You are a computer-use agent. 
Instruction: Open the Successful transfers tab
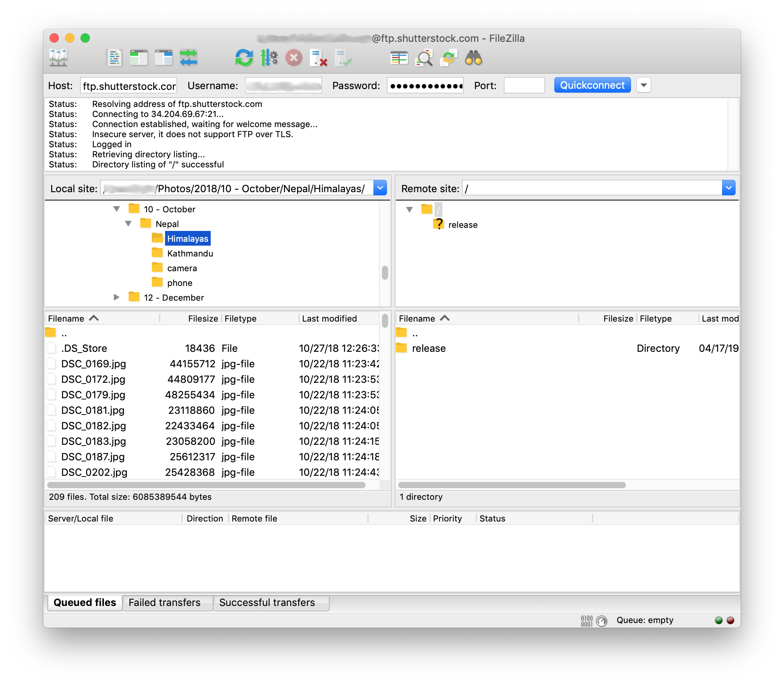271,602
